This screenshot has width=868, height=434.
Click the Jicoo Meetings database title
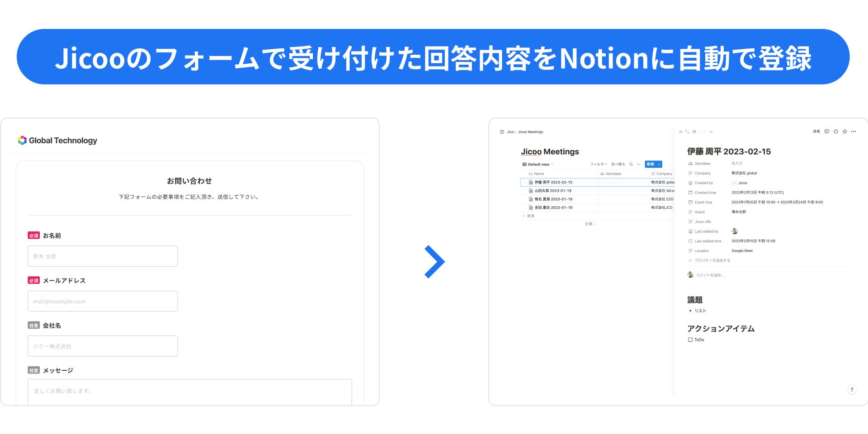click(x=550, y=151)
